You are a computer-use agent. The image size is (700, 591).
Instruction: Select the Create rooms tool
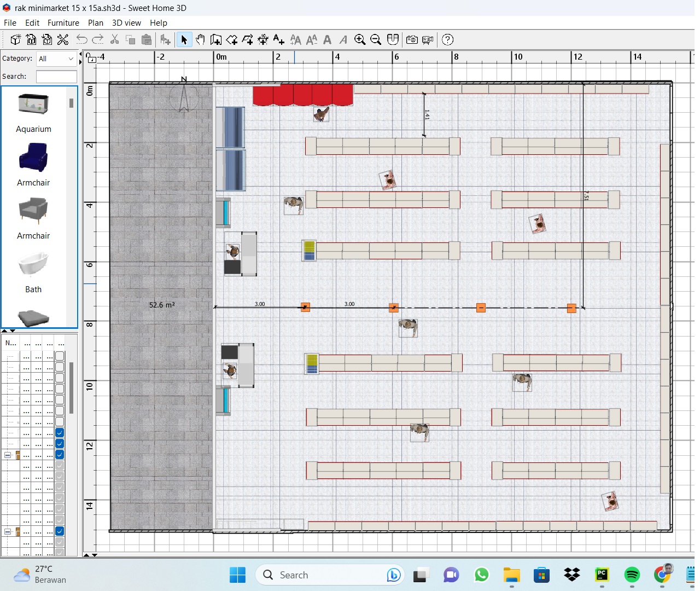tap(232, 39)
